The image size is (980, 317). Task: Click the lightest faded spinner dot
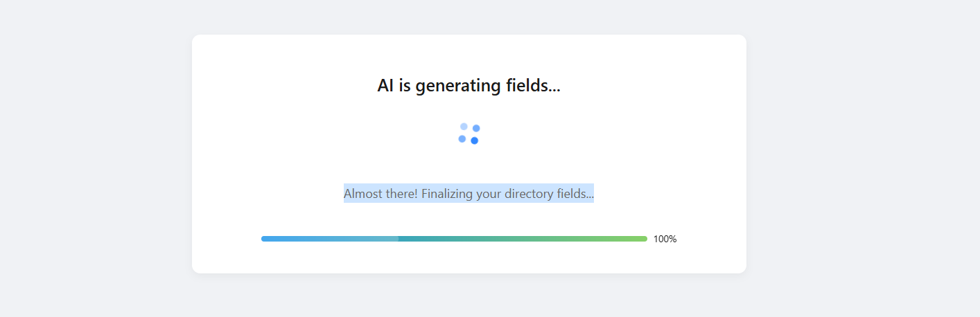point(464,127)
